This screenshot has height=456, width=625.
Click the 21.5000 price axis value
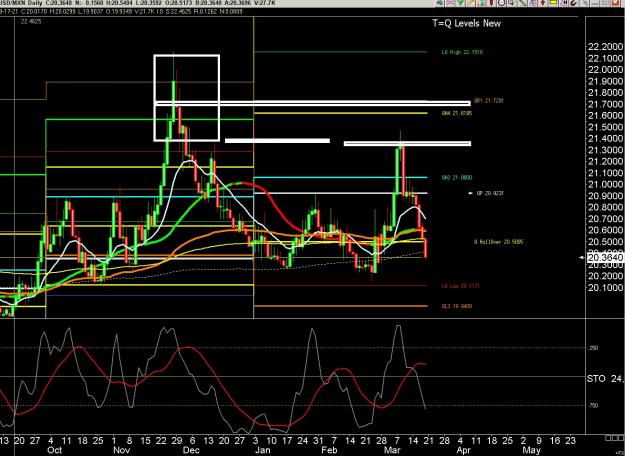point(605,127)
